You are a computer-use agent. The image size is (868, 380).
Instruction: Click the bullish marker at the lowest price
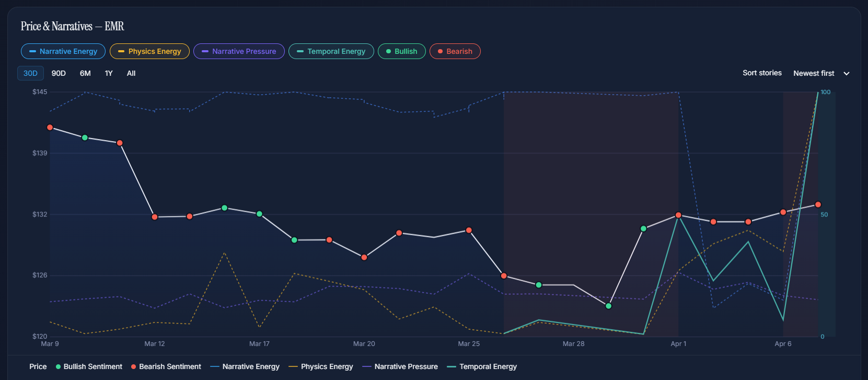tap(608, 306)
